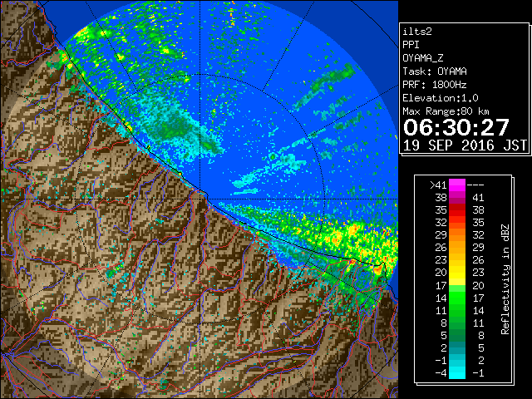This screenshot has height=399, width=532.
Task: Click the cyan -4 dBZ legend swatch
Action: (457, 372)
